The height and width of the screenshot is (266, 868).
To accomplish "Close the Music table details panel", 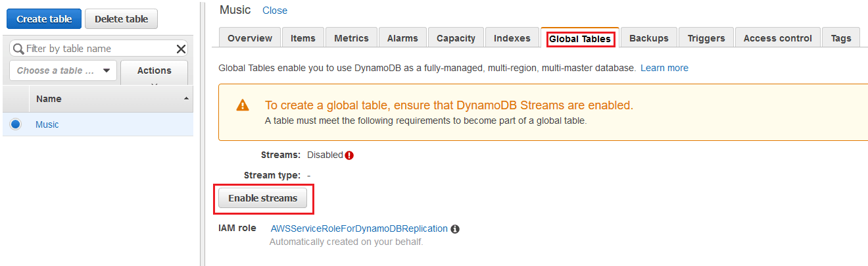I will pos(275,11).
